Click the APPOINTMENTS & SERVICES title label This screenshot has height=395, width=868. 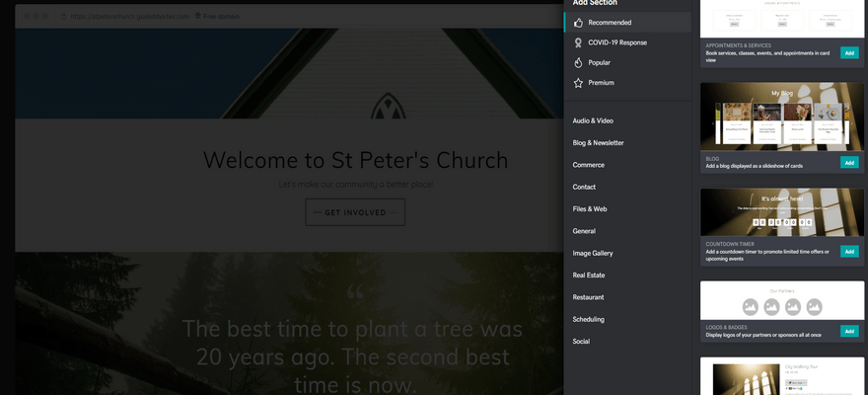pyautogui.click(x=739, y=45)
